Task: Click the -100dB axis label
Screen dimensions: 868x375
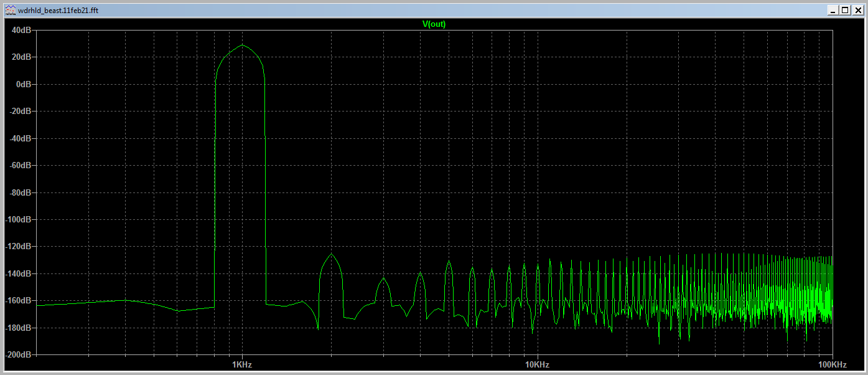Action: click(x=18, y=219)
